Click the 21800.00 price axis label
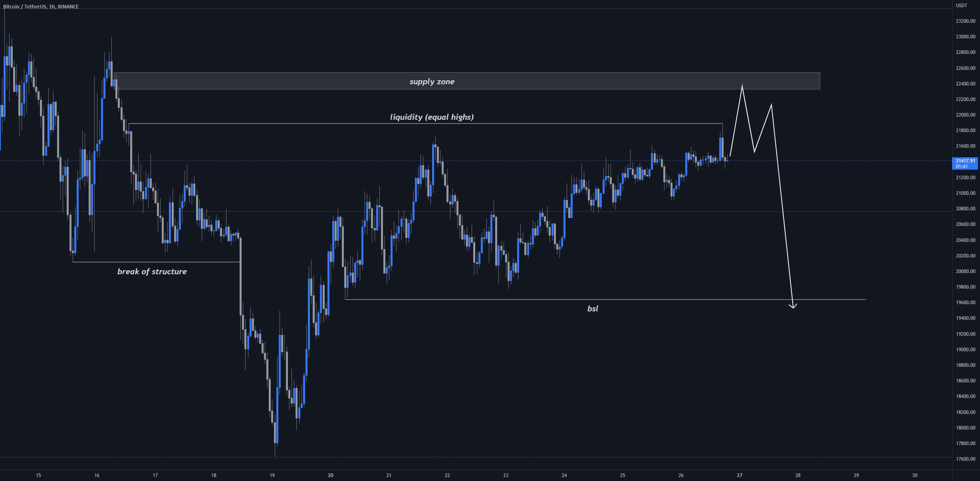Viewport: 980px width, 481px height. coord(966,131)
